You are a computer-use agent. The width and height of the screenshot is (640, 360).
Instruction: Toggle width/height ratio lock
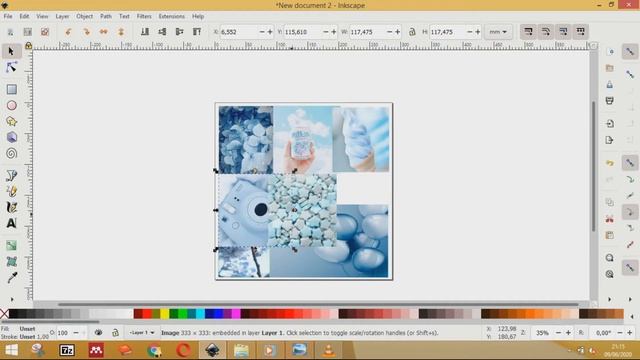pos(412,31)
